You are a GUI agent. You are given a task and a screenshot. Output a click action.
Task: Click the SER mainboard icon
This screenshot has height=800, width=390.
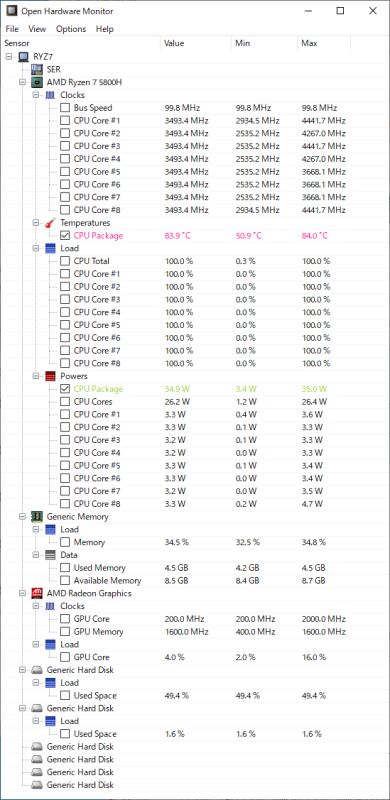37,69
